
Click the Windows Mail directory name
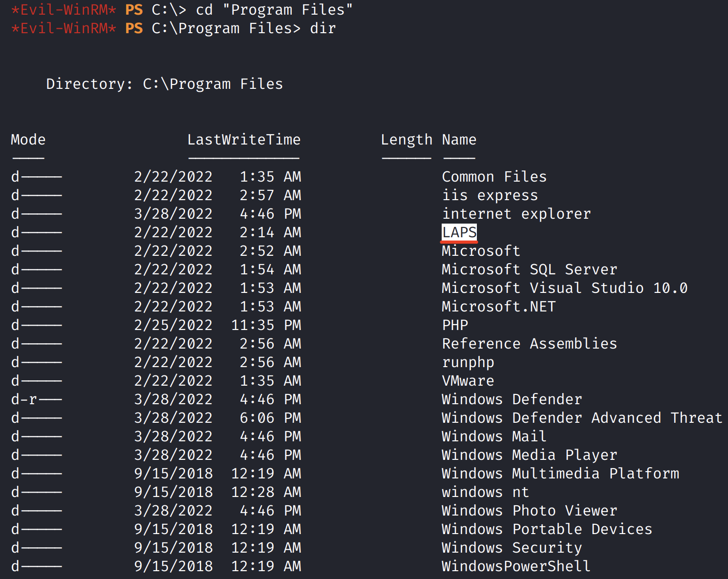(x=493, y=436)
